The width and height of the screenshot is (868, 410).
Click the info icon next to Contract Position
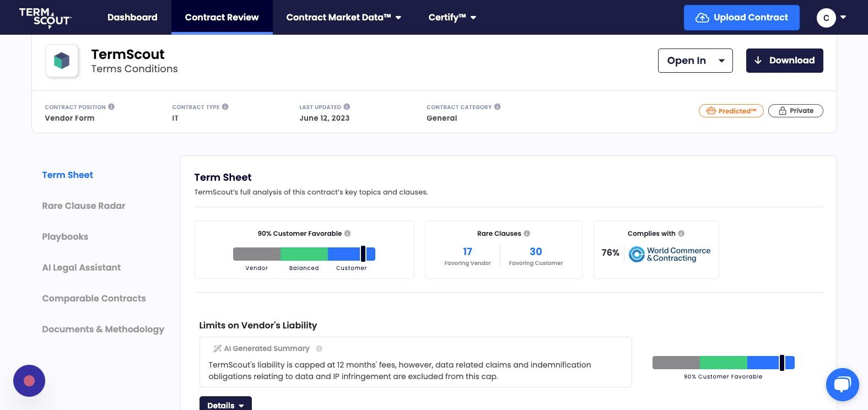(111, 107)
